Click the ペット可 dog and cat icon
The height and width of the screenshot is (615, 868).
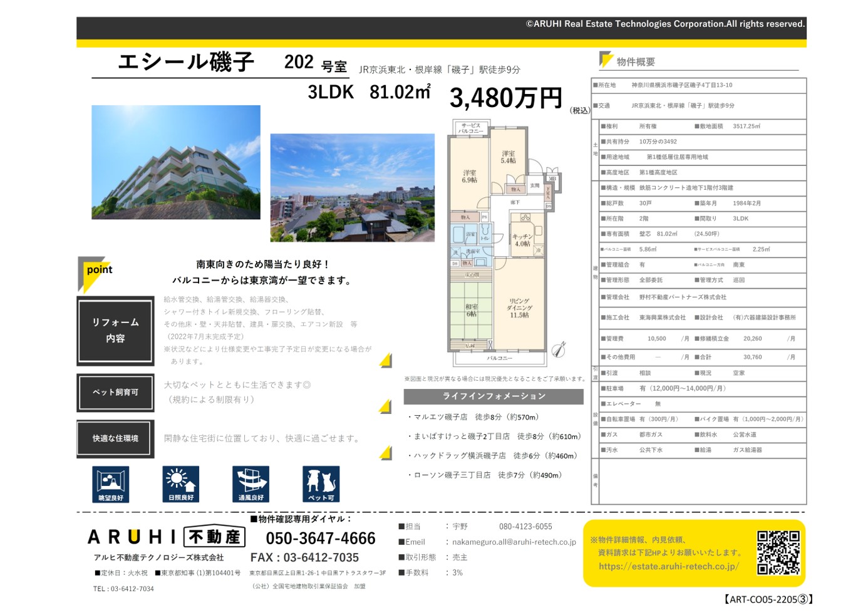pyautogui.click(x=321, y=484)
